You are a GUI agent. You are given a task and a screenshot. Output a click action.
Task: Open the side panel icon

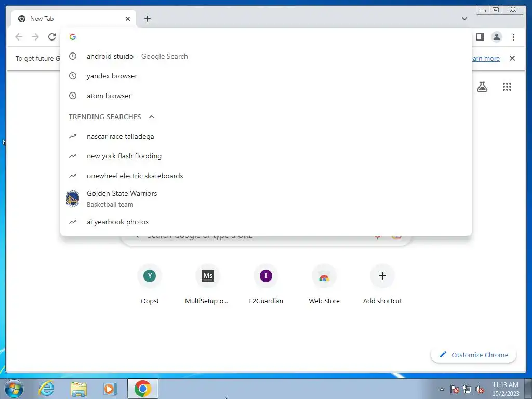480,37
